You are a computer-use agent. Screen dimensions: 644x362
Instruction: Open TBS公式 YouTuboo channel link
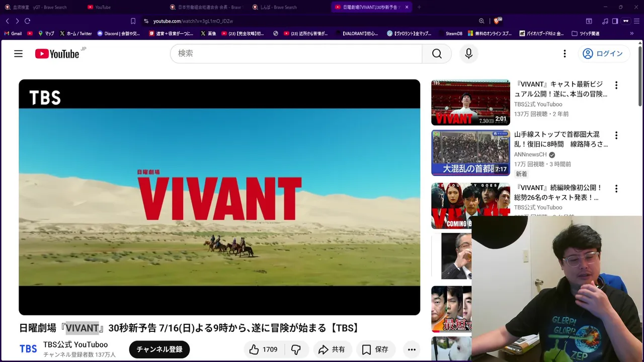75,345
